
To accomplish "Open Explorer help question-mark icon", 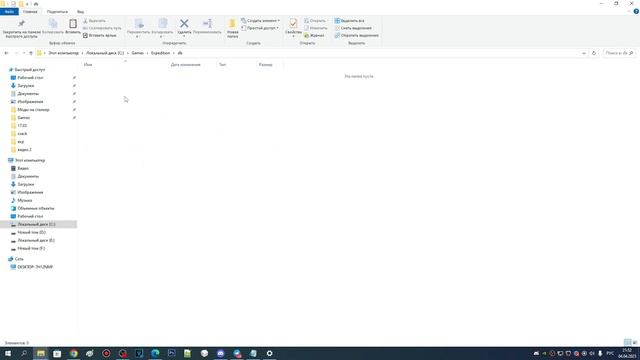I will point(636,11).
